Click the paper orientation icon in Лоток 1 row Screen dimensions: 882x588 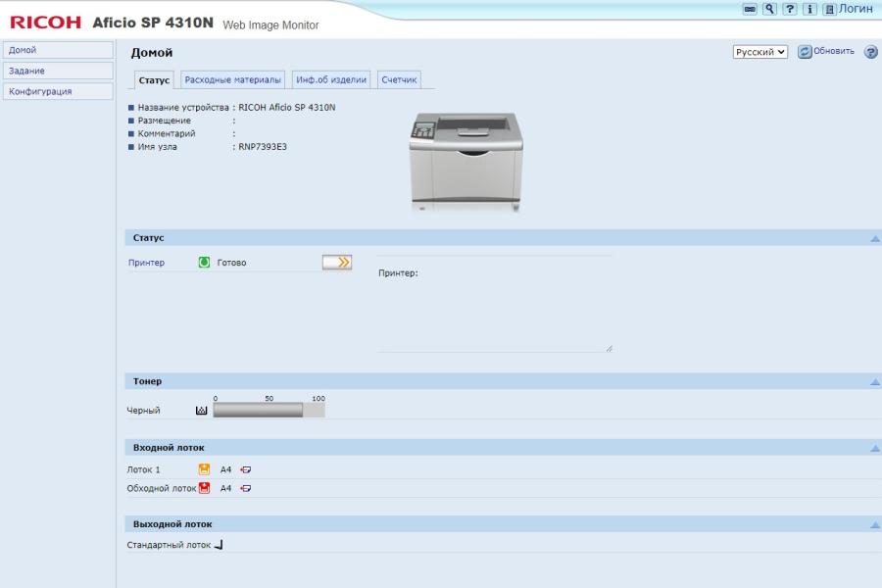(246, 469)
